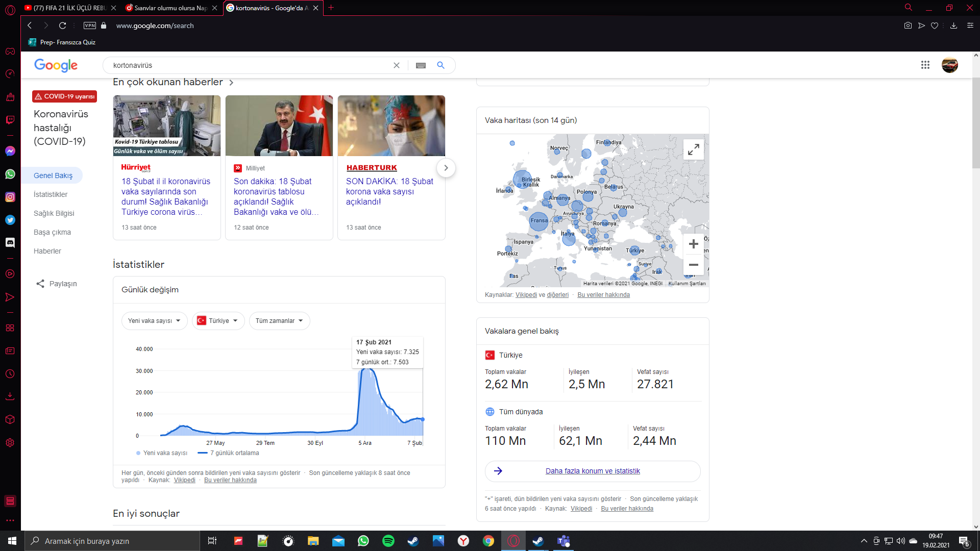Select 'Haberler' in left menu
980x551 pixels.
[x=47, y=251]
